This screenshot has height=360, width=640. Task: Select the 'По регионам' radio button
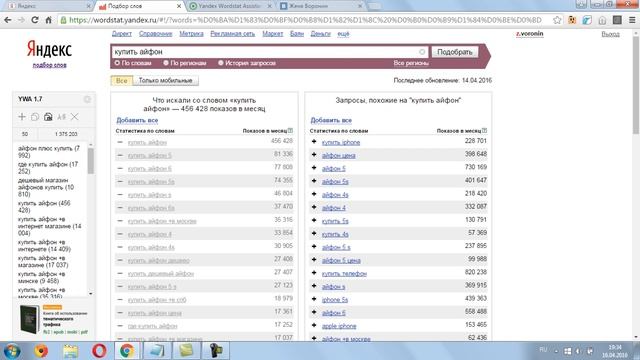click(x=166, y=63)
